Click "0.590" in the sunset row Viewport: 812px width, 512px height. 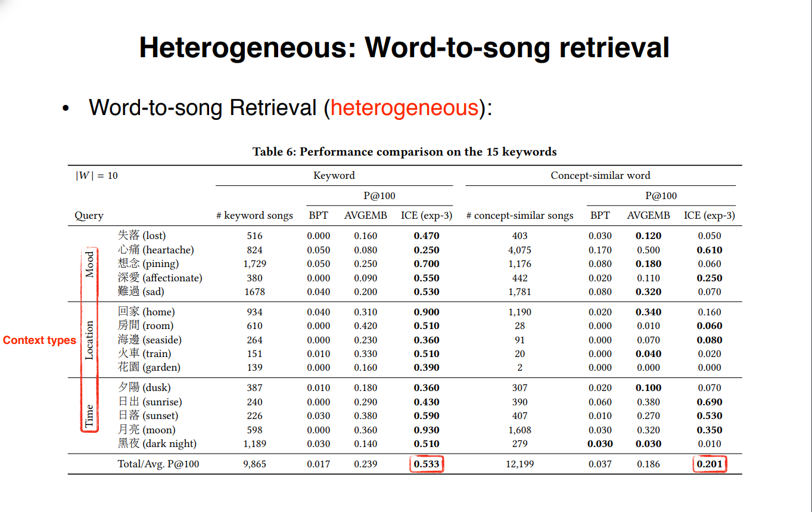(x=427, y=415)
